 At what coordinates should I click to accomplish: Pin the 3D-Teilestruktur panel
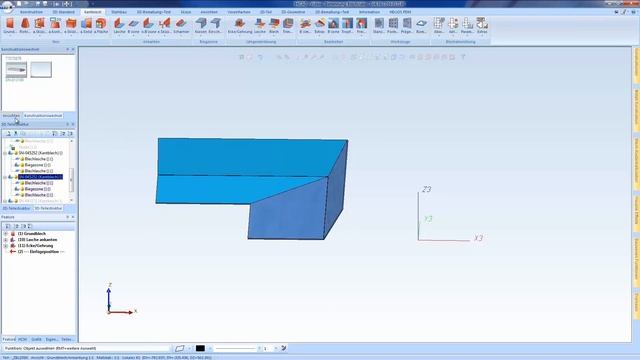coord(67,124)
